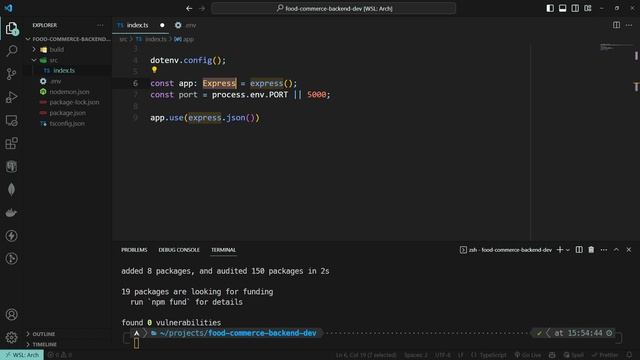This screenshot has width=640, height=360.
Task: Kill terminal with trash icon
Action: tap(591, 249)
